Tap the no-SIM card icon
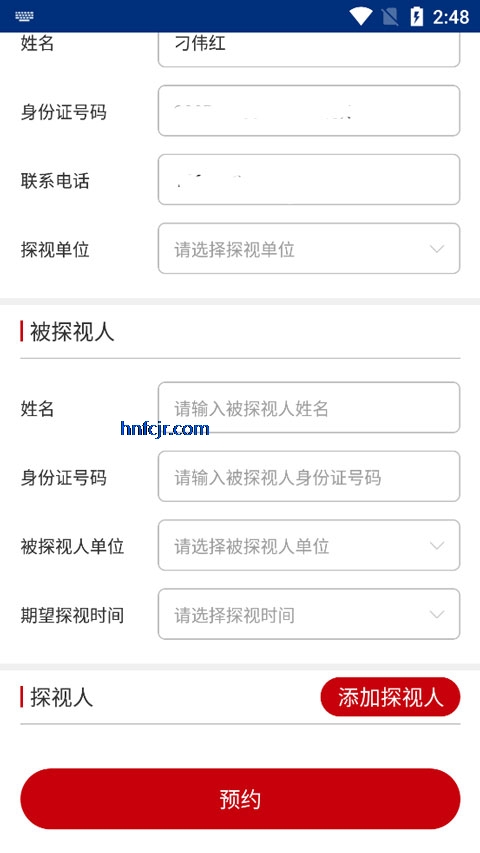This screenshot has height=853, width=480. pos(390,17)
